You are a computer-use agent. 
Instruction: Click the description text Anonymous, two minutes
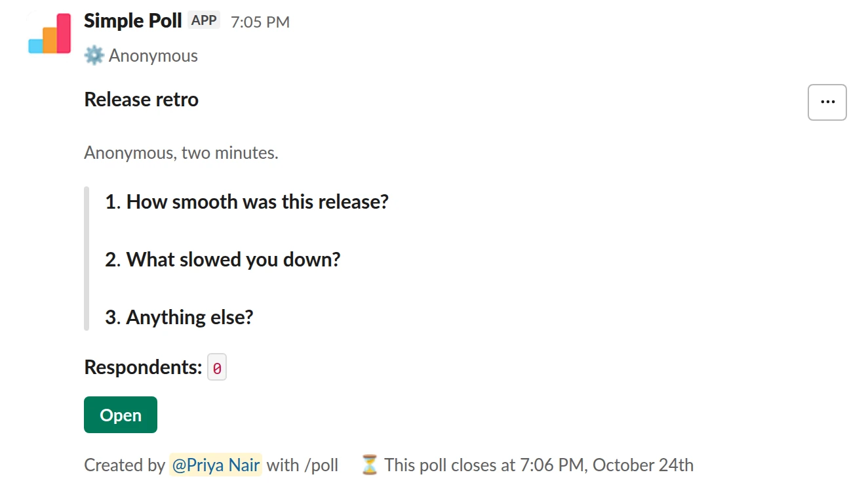coord(182,154)
